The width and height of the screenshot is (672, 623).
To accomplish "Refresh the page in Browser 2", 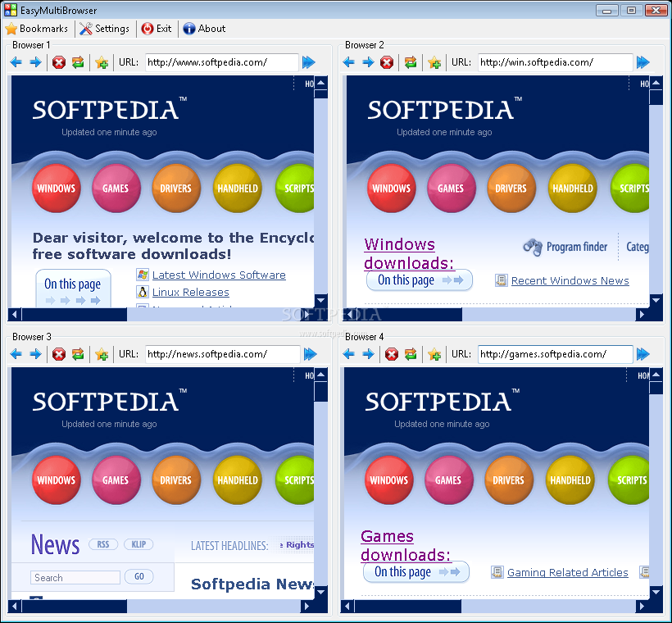I will 411,62.
